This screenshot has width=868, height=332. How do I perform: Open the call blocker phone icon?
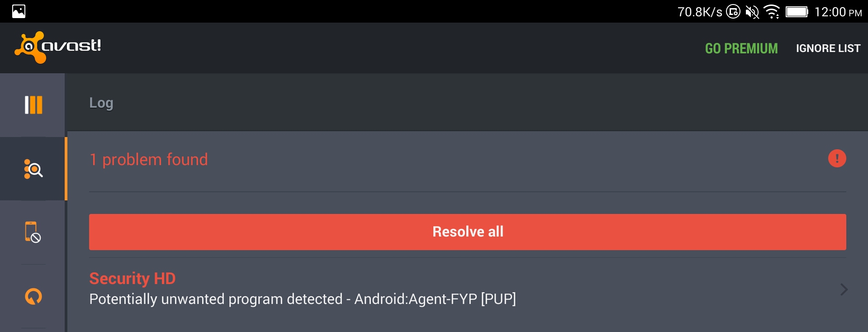pos(33,232)
